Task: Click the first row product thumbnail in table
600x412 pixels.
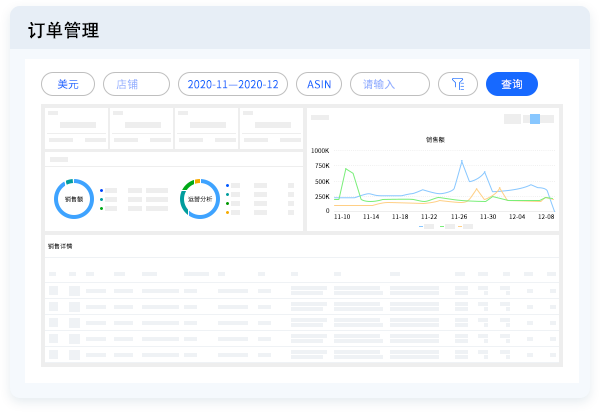Action: (x=74, y=290)
